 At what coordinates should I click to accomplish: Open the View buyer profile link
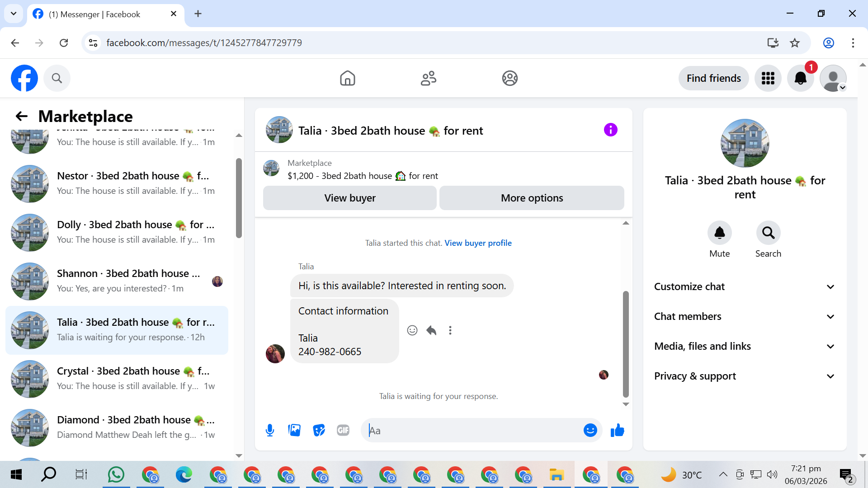point(478,243)
